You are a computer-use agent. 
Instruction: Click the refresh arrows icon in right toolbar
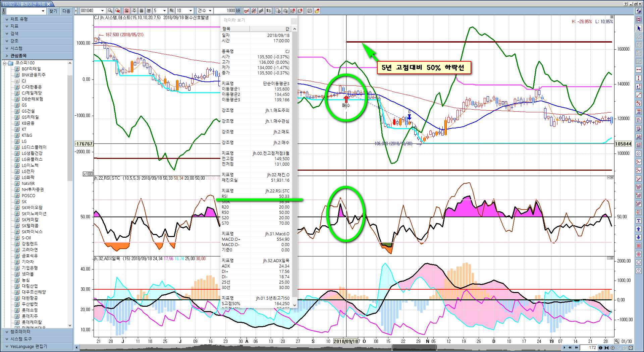(639, 11)
